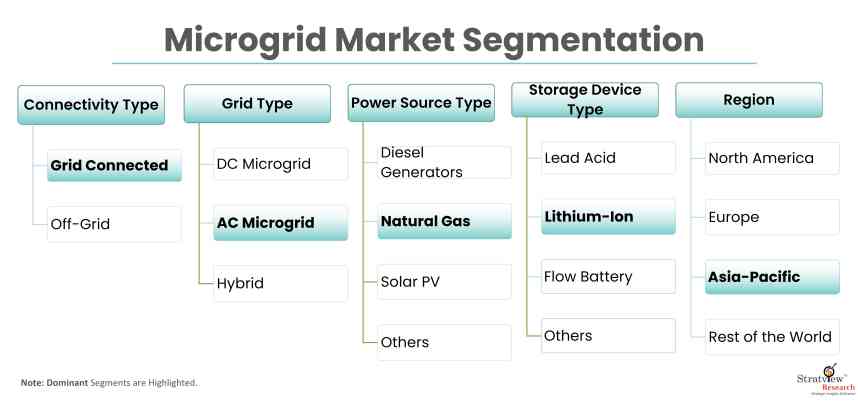This screenshot has height=410, width=858.
Task: Click the Microgrid Market Segmentation title
Action: pyautogui.click(x=433, y=40)
